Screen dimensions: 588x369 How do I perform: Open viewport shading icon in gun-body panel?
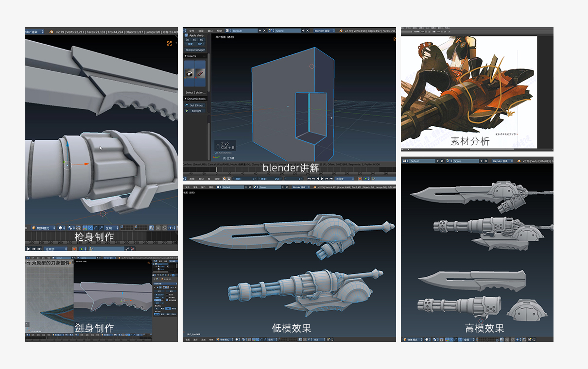tap(61, 228)
